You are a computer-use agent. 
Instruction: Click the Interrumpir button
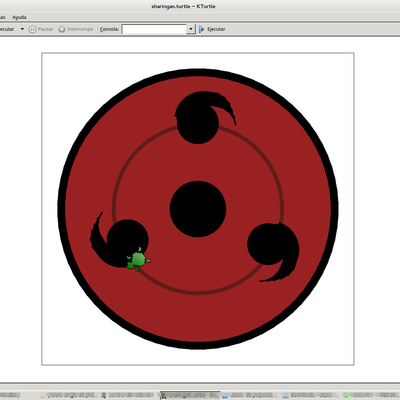point(76,29)
